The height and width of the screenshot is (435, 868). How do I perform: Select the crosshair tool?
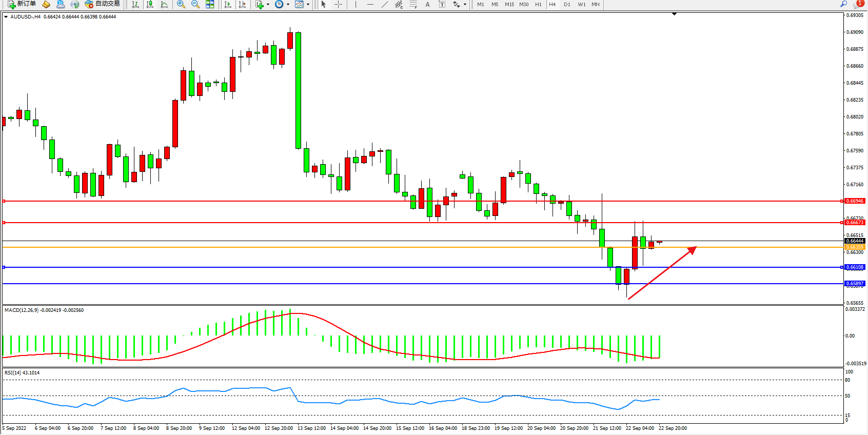pos(339,4)
